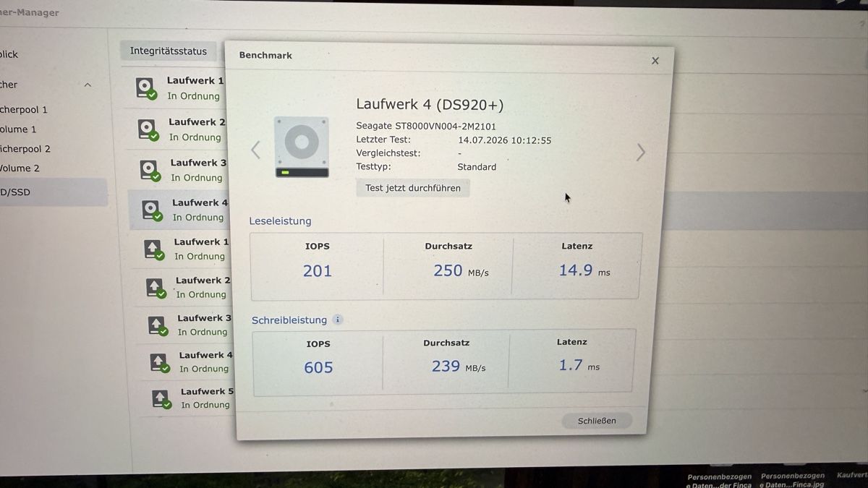Open the HDD/SSD sidebar entry
Screen dimensions: 868x488
click(52, 192)
